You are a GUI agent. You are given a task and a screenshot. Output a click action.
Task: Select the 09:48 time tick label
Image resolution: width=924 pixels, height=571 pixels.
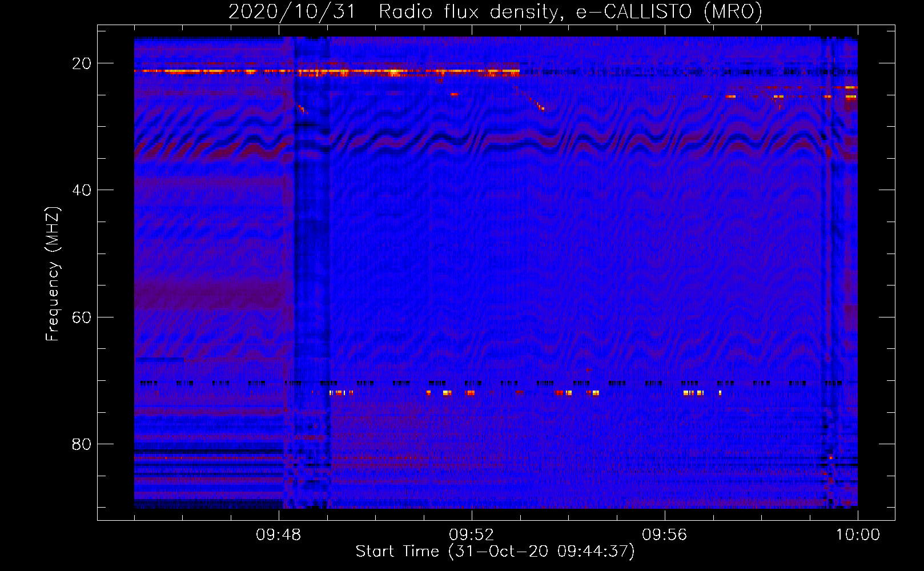[279, 535]
